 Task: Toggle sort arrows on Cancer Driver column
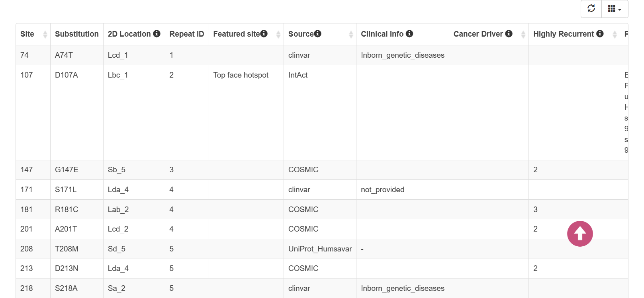click(x=523, y=35)
